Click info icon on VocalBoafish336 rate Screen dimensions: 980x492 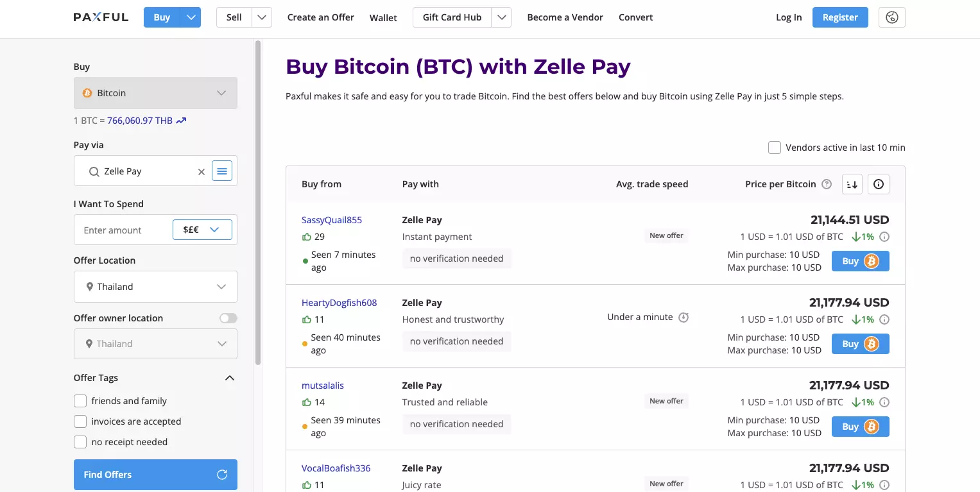click(884, 485)
